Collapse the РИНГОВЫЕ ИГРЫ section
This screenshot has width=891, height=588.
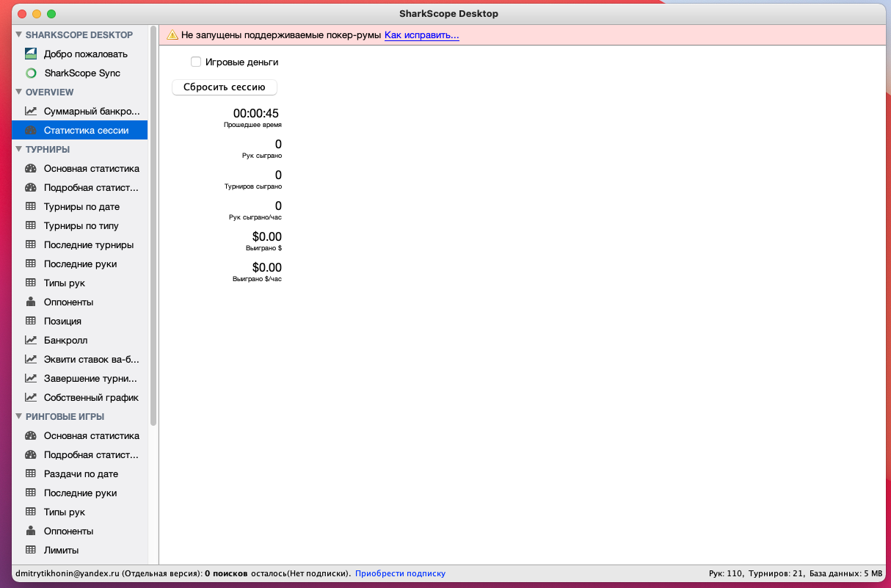[x=19, y=416]
